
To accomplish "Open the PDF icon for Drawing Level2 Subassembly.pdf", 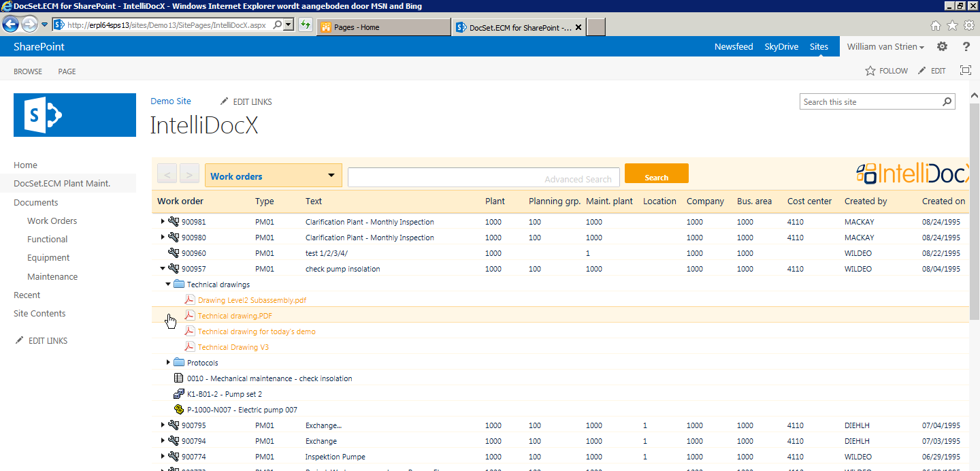I will 189,299.
